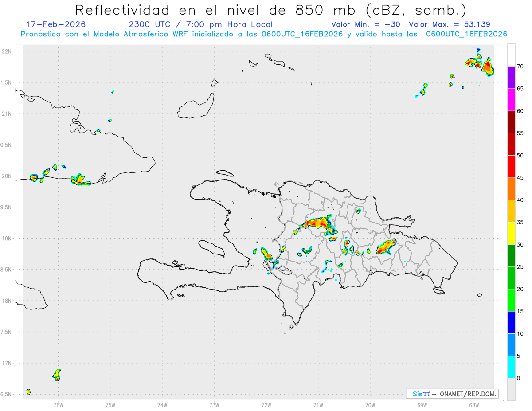Click the '75W' longitude label
Viewport: 532px width, 411px height.
(110, 406)
